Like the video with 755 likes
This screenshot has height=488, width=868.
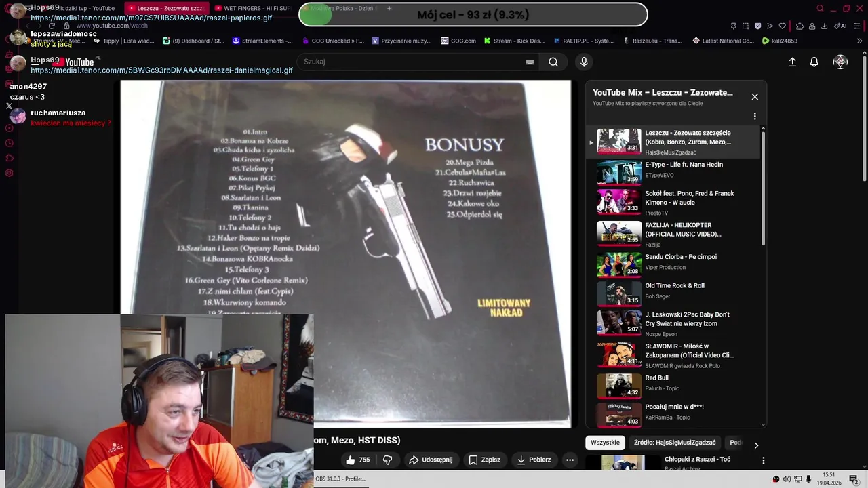click(x=357, y=460)
